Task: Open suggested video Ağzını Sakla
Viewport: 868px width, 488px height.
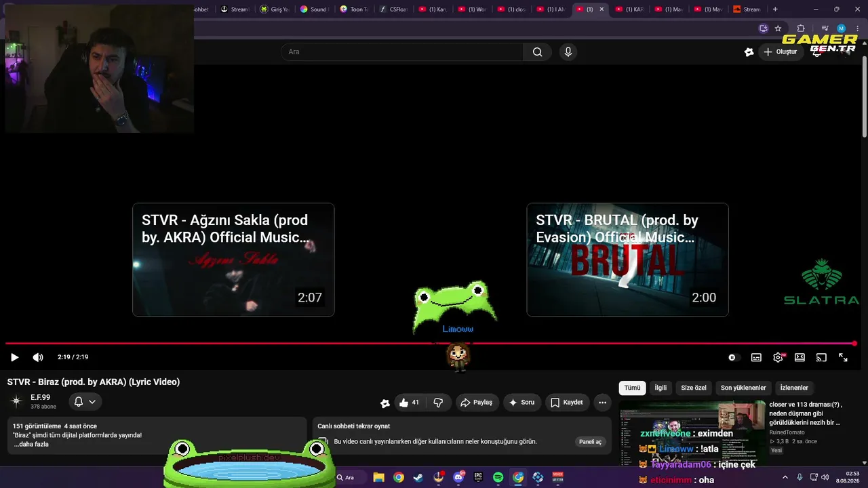Action: [x=233, y=260]
